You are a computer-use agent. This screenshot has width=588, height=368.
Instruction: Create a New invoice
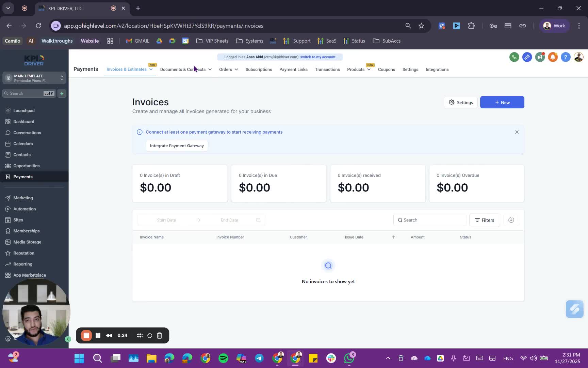pos(502,102)
